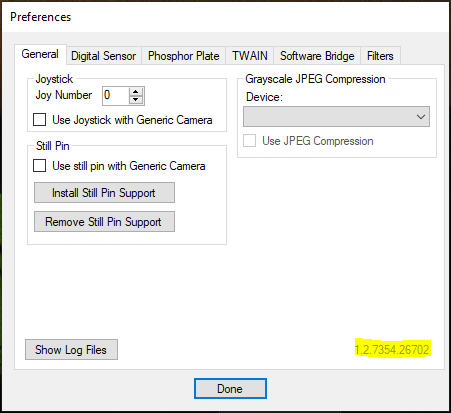The image size is (451, 413).
Task: Open Show Log Files
Action: tap(71, 350)
